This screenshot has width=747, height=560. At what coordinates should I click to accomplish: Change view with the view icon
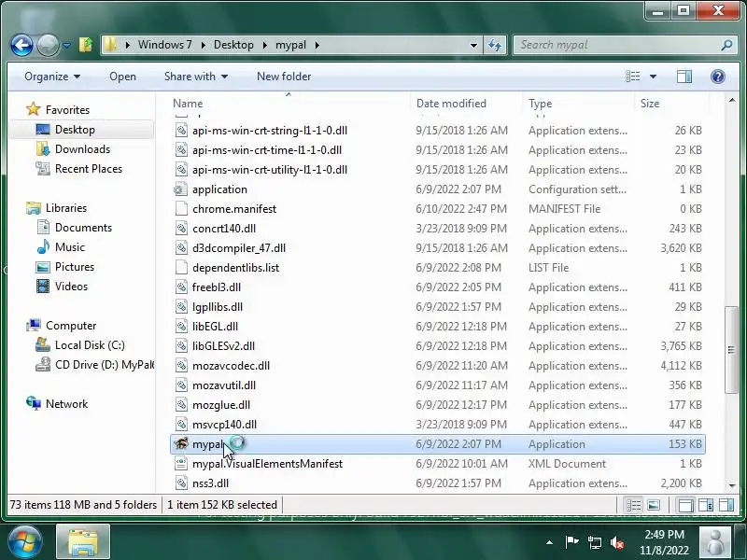(x=633, y=77)
